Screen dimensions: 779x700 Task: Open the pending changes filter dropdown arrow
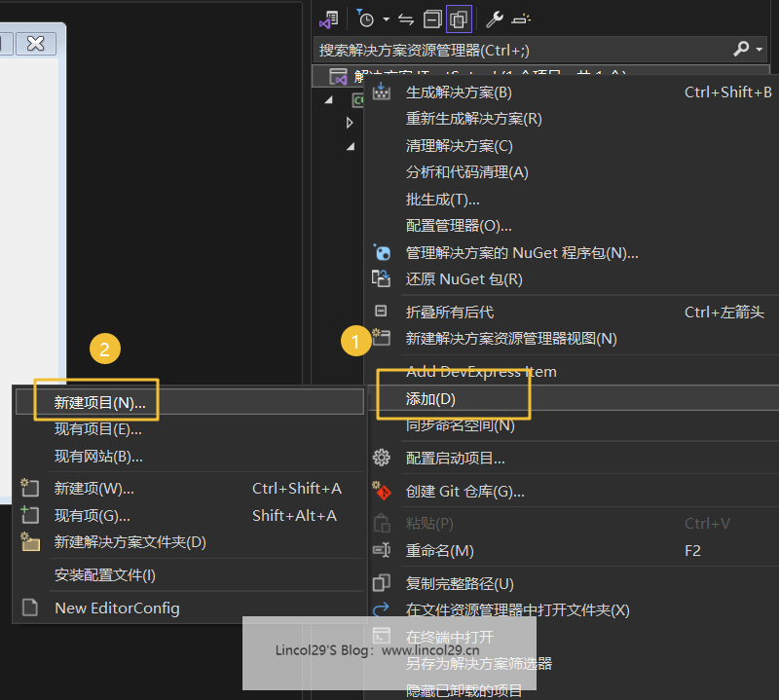(x=386, y=18)
